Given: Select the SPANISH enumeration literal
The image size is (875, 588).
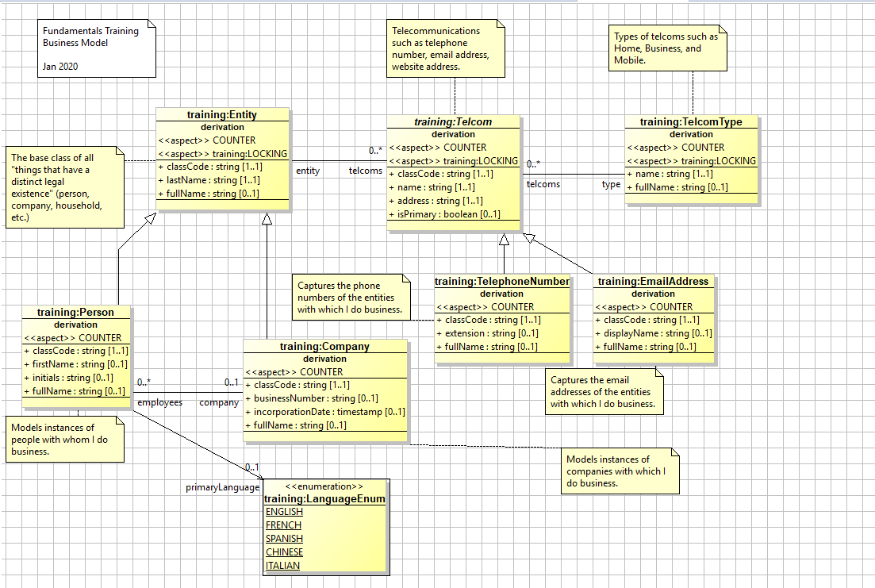Looking at the screenshot, I should (x=284, y=539).
